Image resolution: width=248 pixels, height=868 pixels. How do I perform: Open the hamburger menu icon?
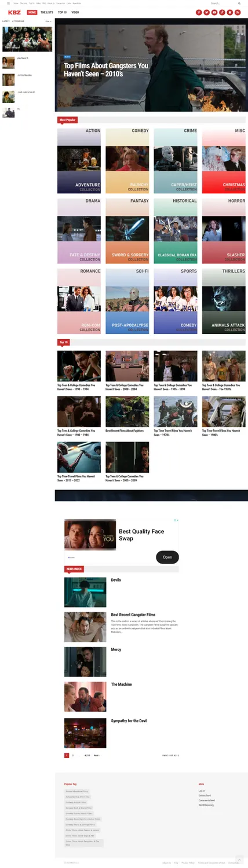[8, 3]
